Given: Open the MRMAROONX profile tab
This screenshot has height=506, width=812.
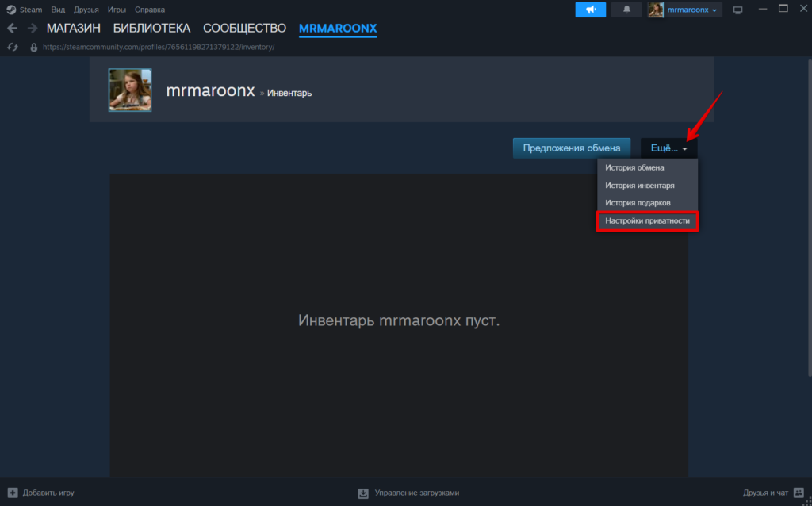Looking at the screenshot, I should tap(338, 29).
